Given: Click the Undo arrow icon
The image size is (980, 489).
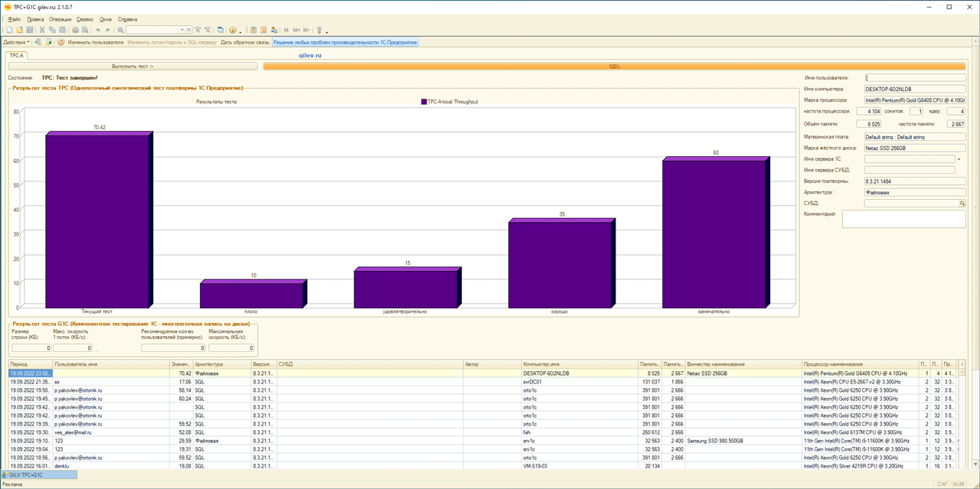Looking at the screenshot, I should point(98,31).
